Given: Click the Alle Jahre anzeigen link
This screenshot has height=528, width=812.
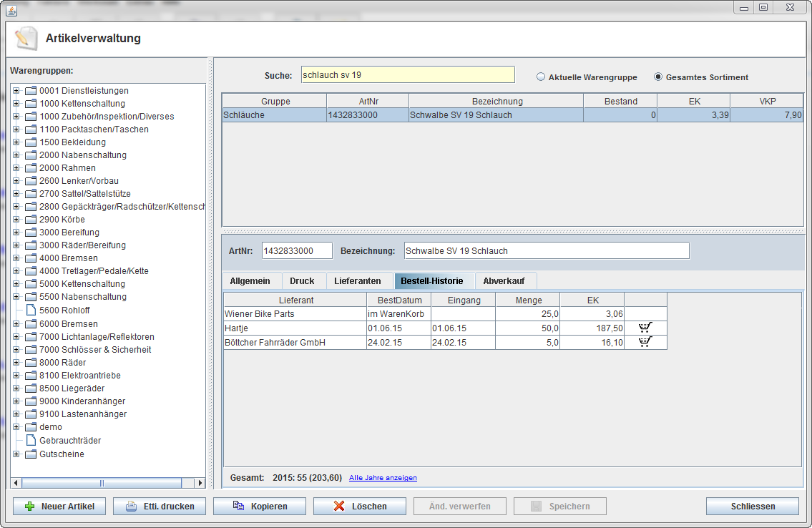Looking at the screenshot, I should [383, 478].
